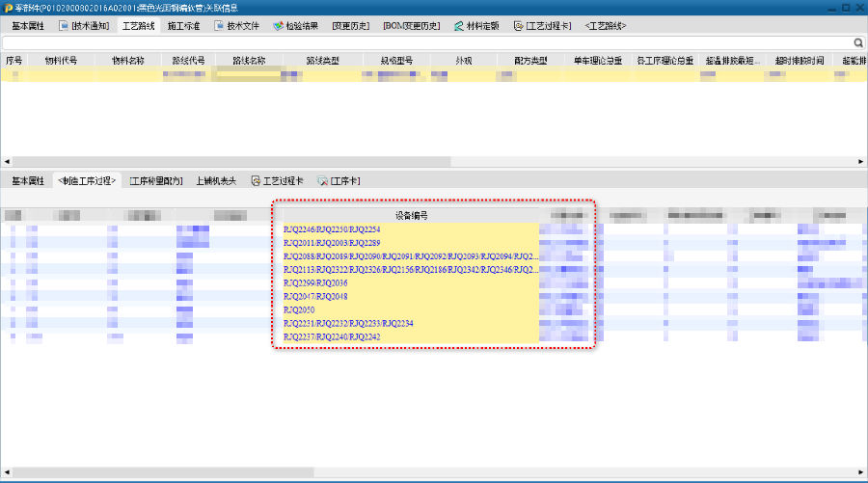The width and height of the screenshot is (868, 483).
Task: Click the 序号 column header
Action: point(14,61)
